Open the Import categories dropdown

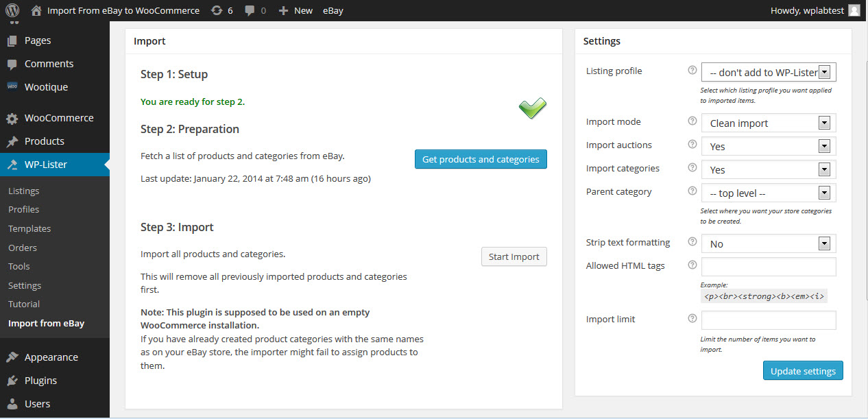(x=769, y=169)
